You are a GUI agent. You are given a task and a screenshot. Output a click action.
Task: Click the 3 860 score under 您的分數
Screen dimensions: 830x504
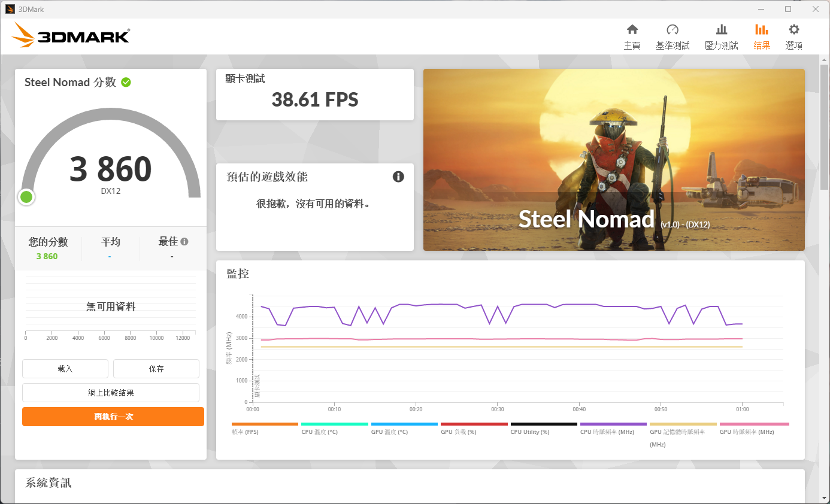point(47,256)
